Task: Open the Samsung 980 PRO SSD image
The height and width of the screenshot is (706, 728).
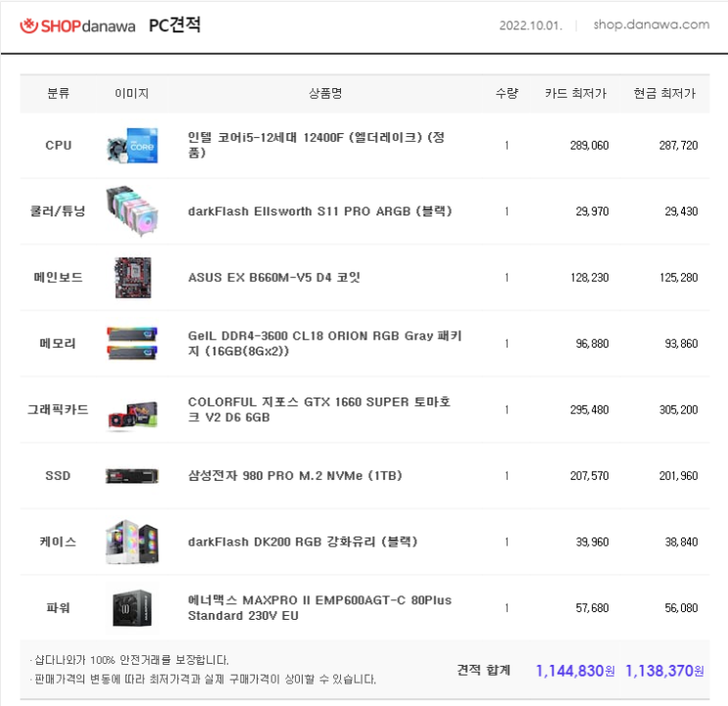Action: click(132, 476)
